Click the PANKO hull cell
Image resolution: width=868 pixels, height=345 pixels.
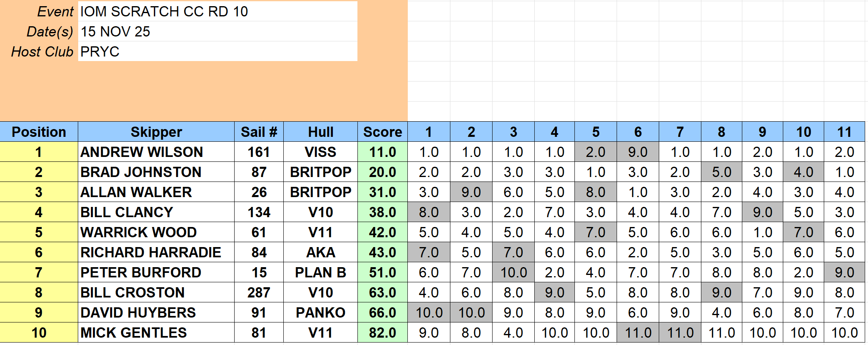coord(321,313)
